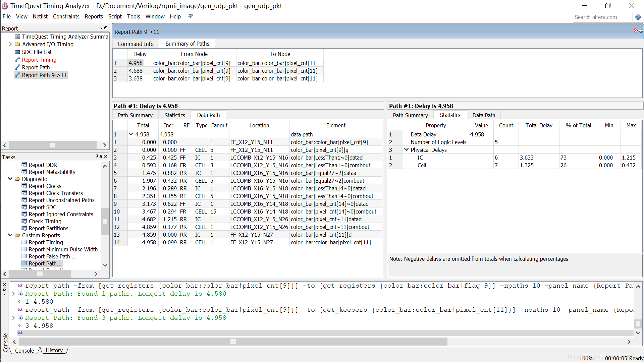This screenshot has height=362, width=644.
Task: Click the SDC File List table icon
Action: tap(17, 52)
